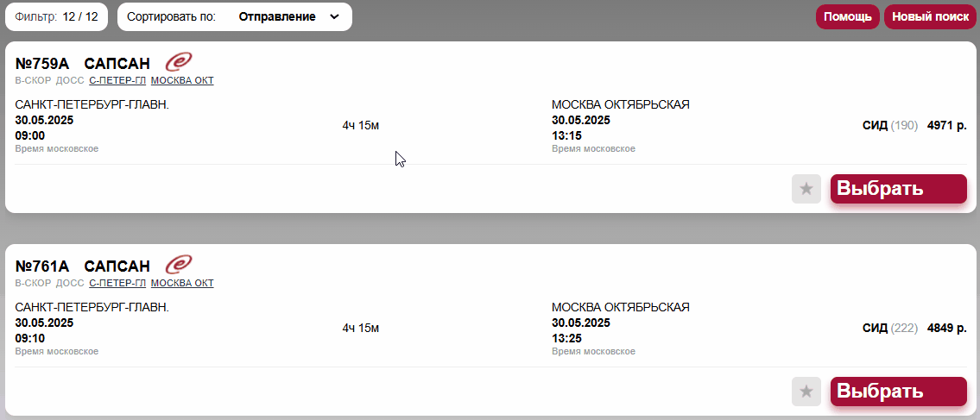Click the 4971 р. price on train №759A
The image size is (980, 420).
click(947, 125)
